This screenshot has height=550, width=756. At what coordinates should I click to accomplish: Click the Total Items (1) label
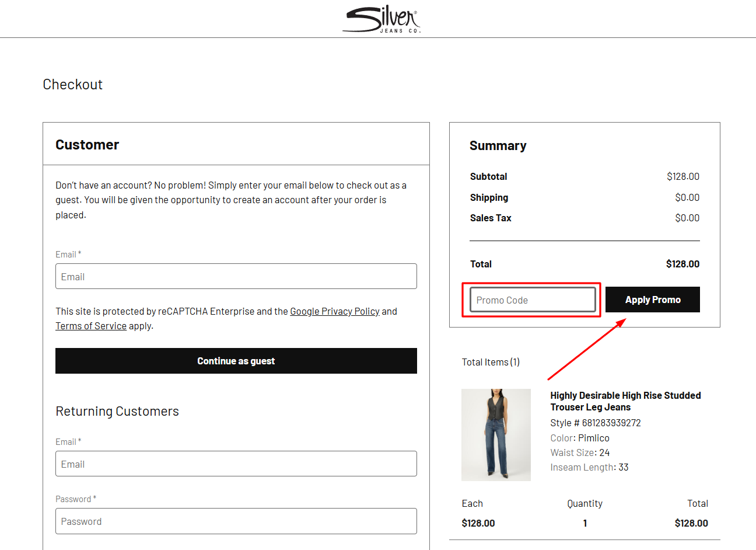tap(491, 362)
